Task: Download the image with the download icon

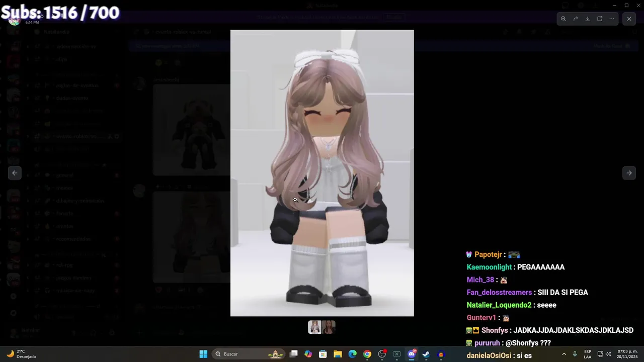Action: [x=588, y=19]
